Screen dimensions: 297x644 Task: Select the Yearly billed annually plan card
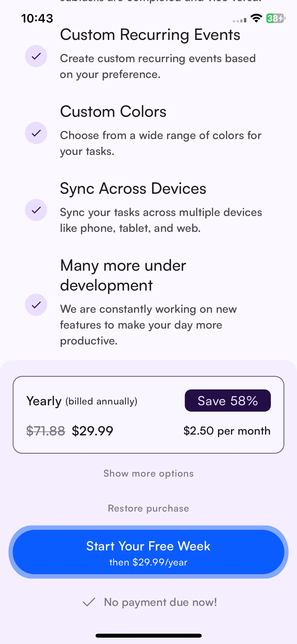148,415
